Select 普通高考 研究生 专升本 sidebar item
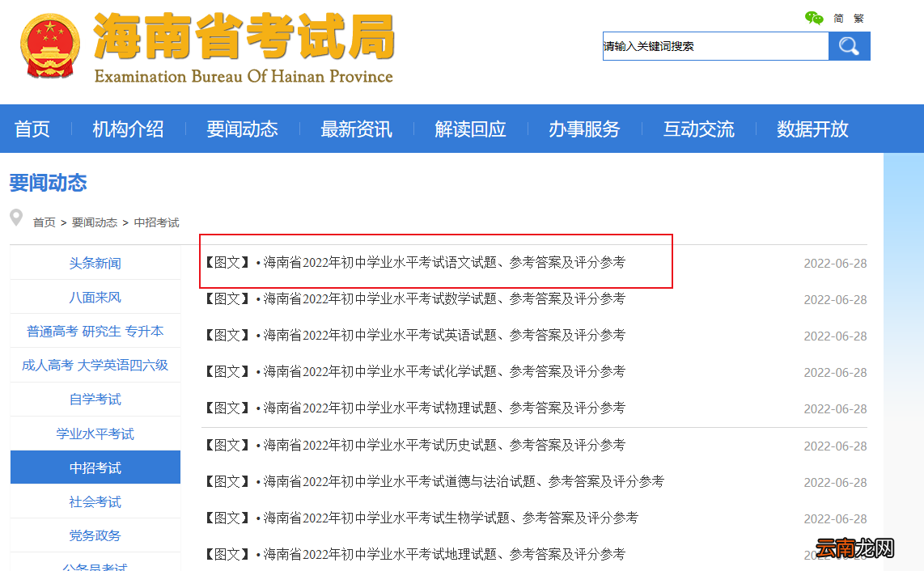924x571 pixels. coord(95,332)
